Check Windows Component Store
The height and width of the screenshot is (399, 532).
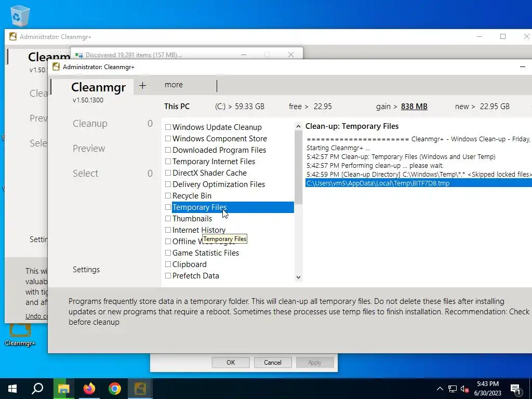(168, 138)
